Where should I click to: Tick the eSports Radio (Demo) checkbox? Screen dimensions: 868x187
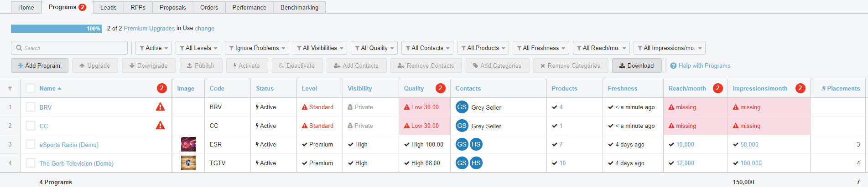pyautogui.click(x=31, y=144)
